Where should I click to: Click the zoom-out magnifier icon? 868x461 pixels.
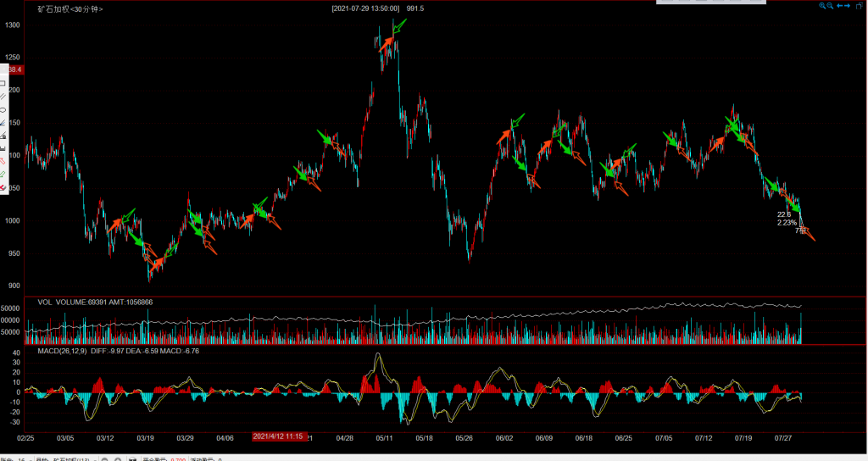click(x=828, y=6)
